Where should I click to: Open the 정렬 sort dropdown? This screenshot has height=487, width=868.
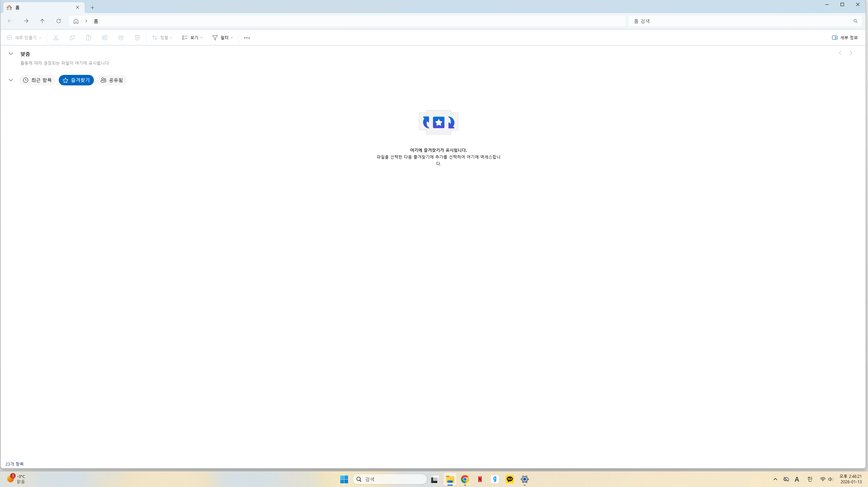point(162,38)
